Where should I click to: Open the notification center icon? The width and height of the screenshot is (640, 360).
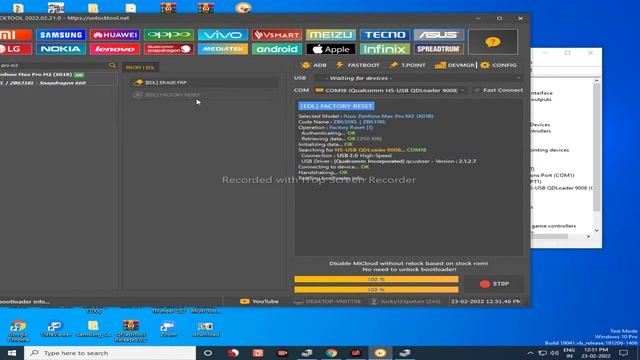[623, 353]
